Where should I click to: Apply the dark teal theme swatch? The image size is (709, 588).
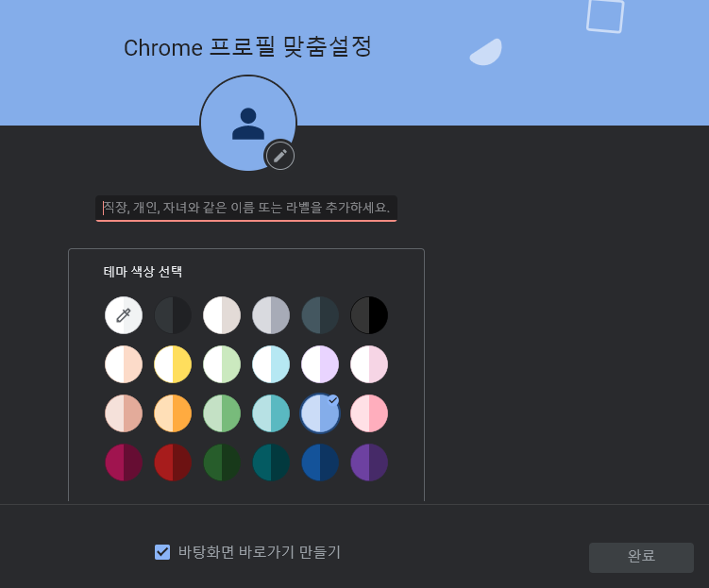[x=271, y=462]
